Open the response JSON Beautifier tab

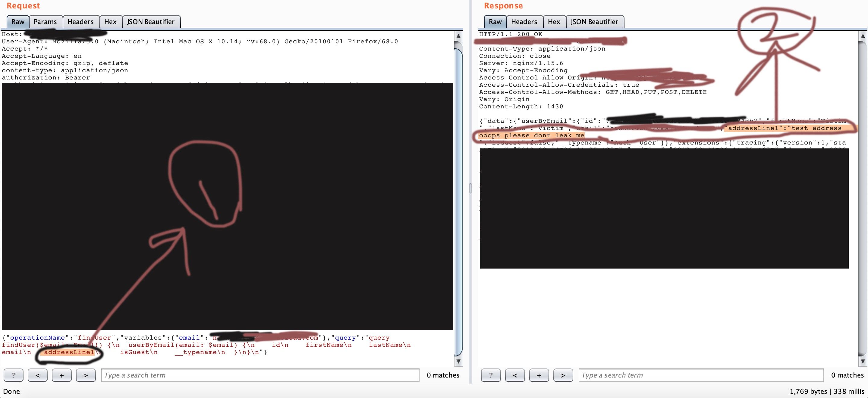coord(594,22)
